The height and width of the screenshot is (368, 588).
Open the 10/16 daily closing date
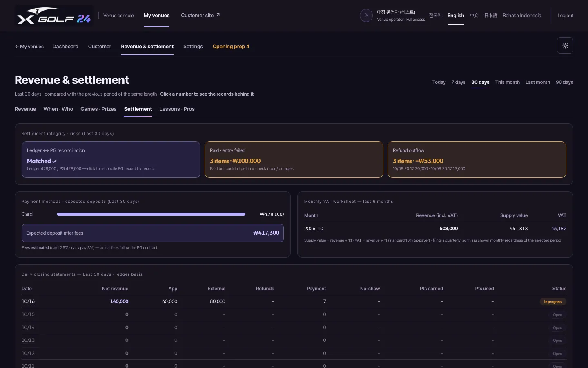[x=28, y=301]
